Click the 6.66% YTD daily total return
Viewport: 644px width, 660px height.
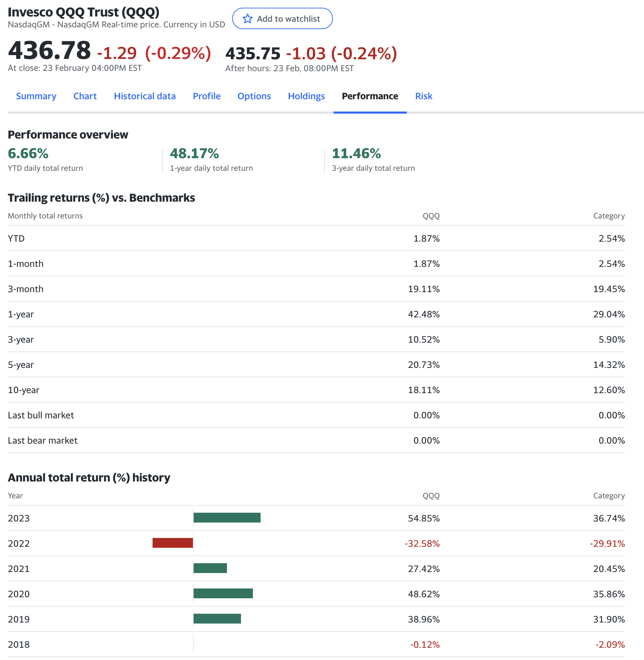tap(28, 153)
